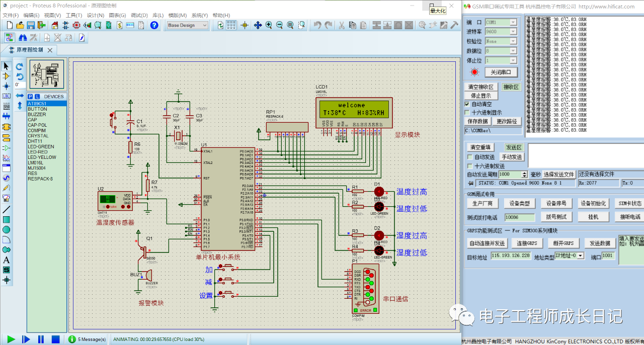This screenshot has height=345, width=644.
Task: Uncheck the 自动清空 checkbox
Action: coord(467,104)
